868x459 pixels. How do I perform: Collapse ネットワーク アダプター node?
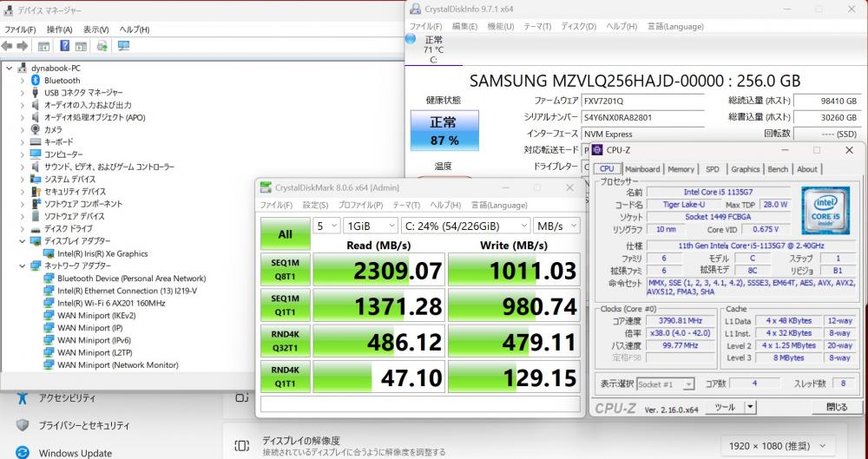tap(23, 266)
